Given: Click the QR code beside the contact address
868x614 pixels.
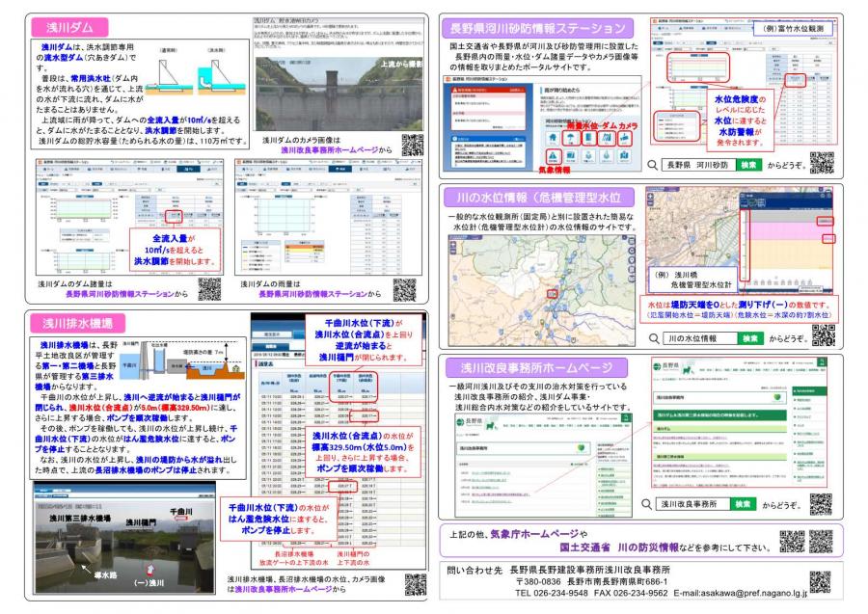Looking at the screenshot, I should pyautogui.click(x=820, y=582).
